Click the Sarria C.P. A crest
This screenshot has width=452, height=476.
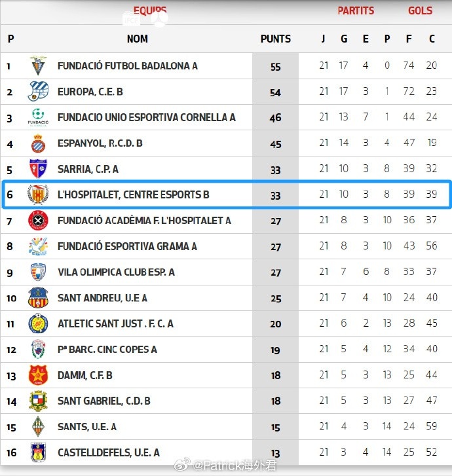pyautogui.click(x=38, y=169)
